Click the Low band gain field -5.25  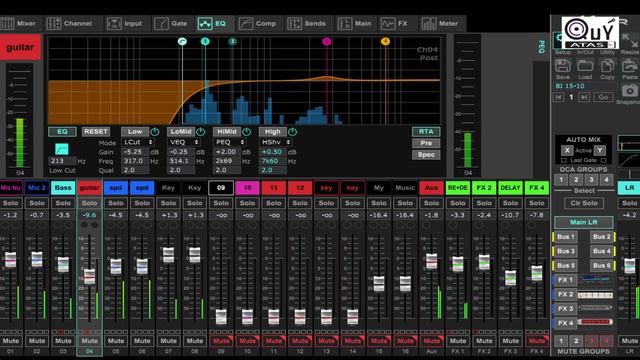tap(135, 151)
